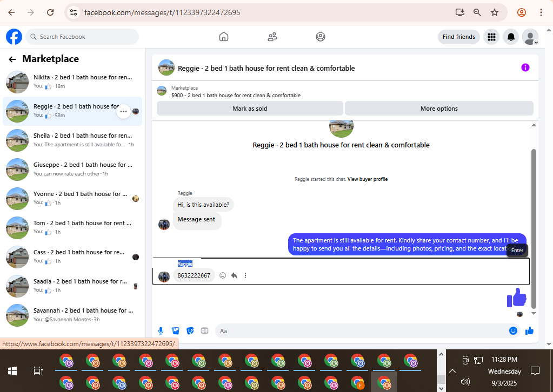553x392 pixels.
Task: Open Windows notification center
Action: point(535,370)
